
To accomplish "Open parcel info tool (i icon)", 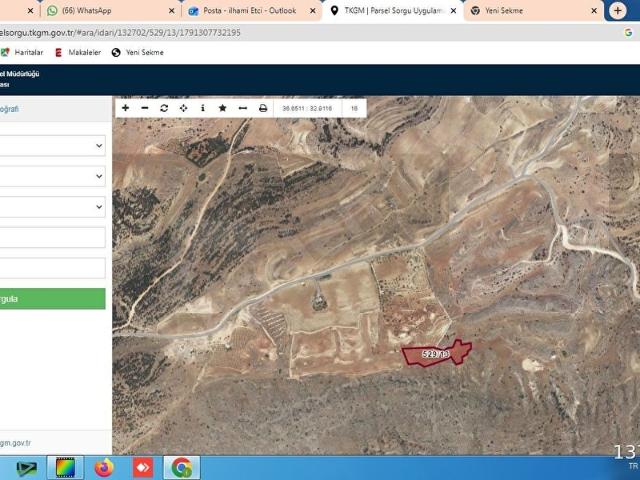I will [x=203, y=108].
